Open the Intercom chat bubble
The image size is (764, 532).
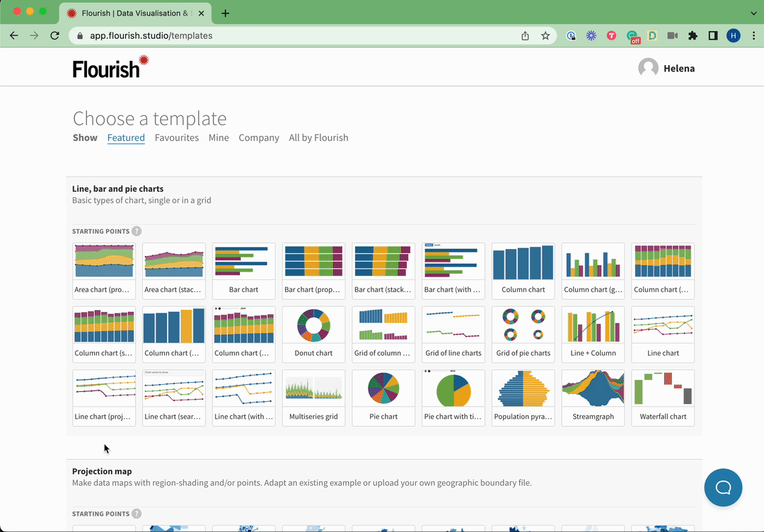click(723, 487)
